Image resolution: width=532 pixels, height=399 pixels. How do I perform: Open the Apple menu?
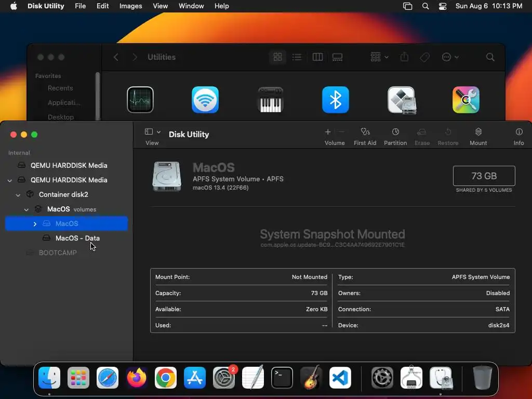click(x=14, y=6)
